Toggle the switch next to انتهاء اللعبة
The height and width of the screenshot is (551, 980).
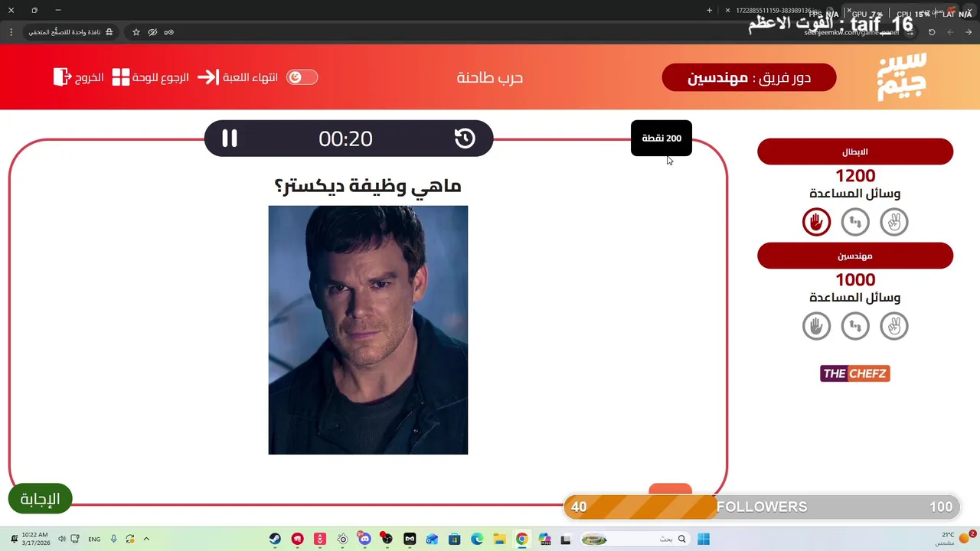coord(302,77)
